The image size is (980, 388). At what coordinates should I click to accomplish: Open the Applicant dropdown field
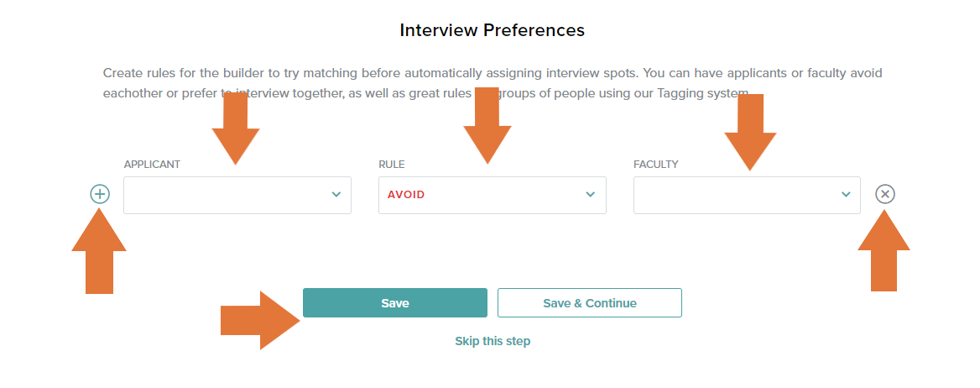237,195
